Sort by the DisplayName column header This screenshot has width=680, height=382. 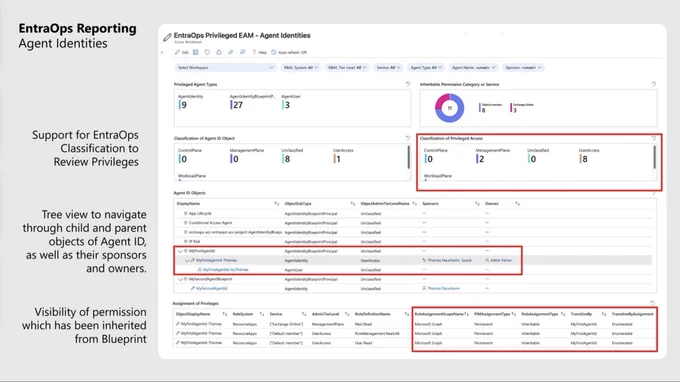click(x=189, y=203)
